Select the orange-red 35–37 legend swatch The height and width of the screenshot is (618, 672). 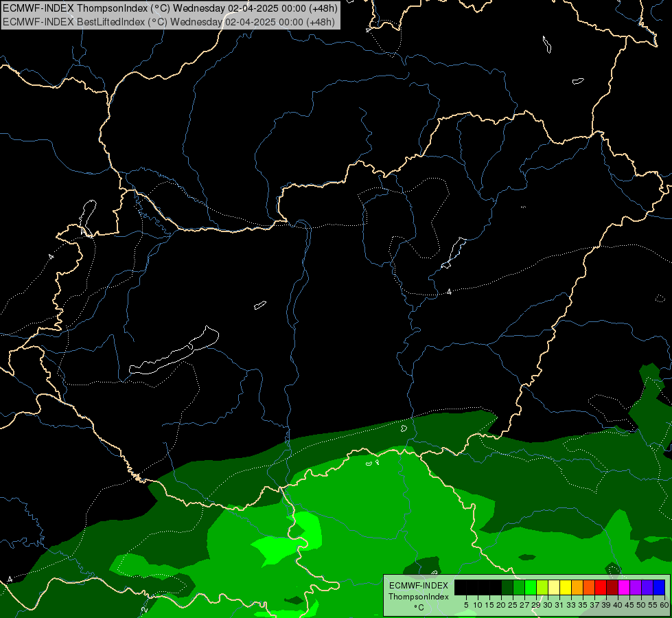click(x=589, y=587)
